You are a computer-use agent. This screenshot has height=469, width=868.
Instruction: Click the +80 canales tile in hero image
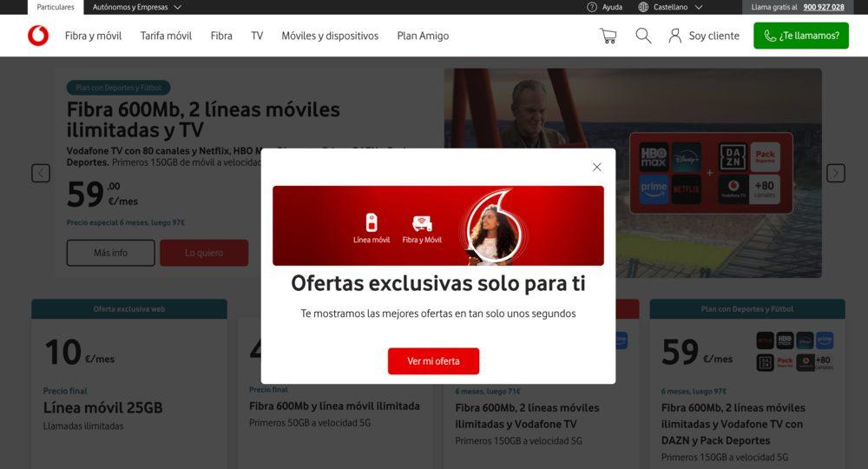[x=765, y=189]
